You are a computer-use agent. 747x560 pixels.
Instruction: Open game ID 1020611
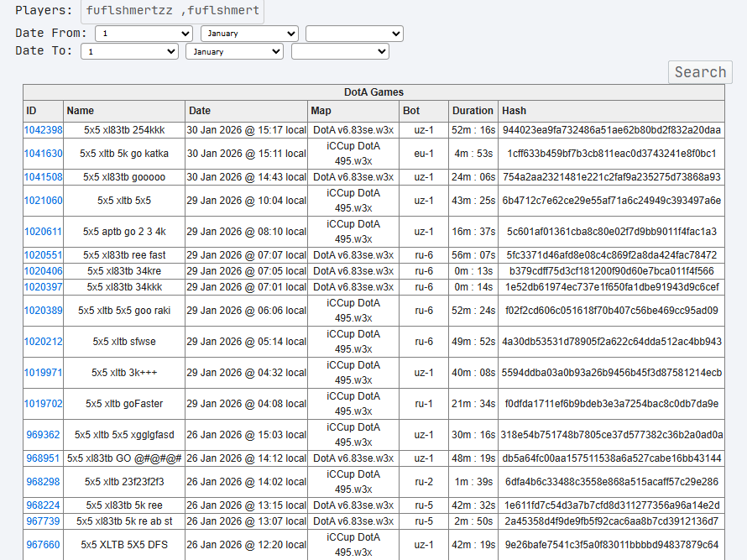(x=43, y=232)
